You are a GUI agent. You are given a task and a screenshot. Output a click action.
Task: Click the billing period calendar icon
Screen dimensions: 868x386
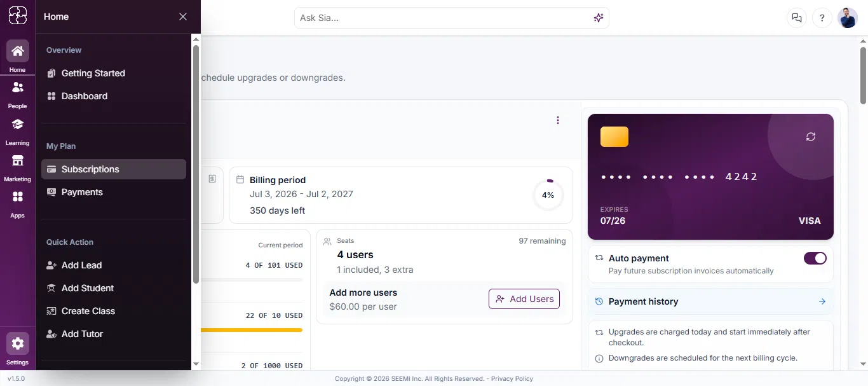pos(240,180)
